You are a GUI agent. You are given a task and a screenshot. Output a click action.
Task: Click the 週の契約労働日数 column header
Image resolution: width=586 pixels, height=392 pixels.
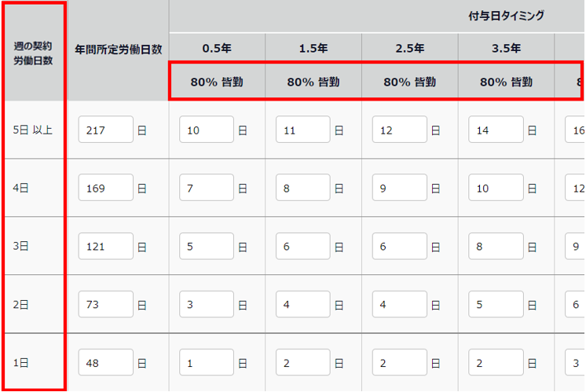pyautogui.click(x=33, y=53)
